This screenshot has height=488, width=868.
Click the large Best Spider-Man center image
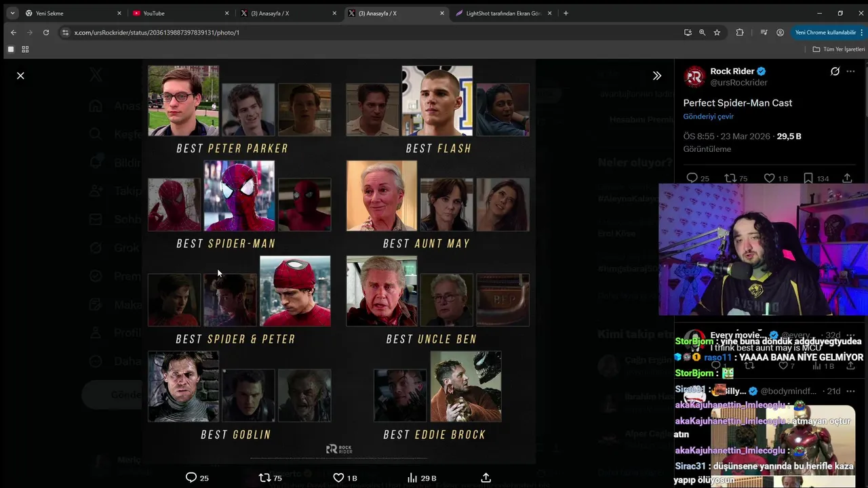239,196
